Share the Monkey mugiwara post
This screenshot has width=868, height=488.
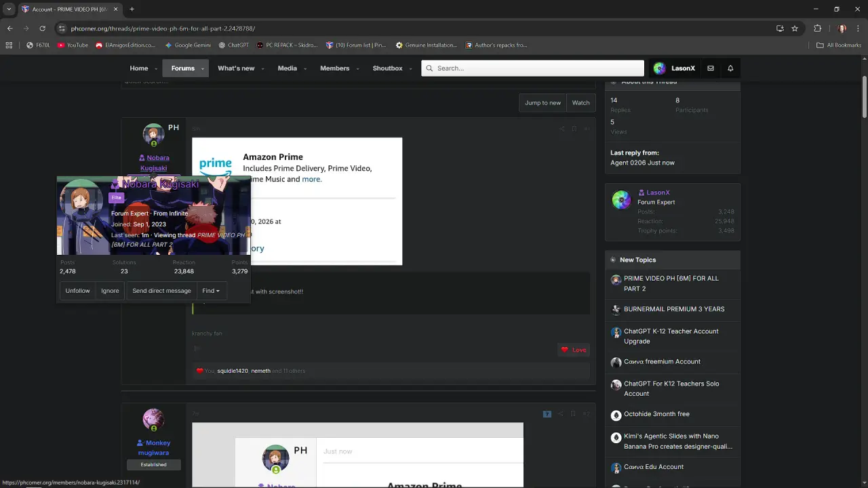click(560, 413)
